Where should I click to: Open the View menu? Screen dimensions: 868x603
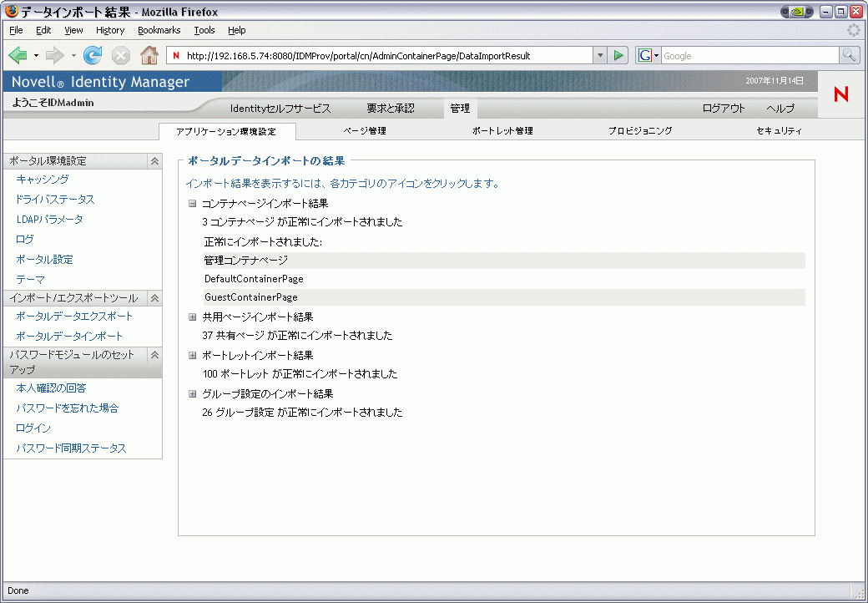[x=73, y=30]
